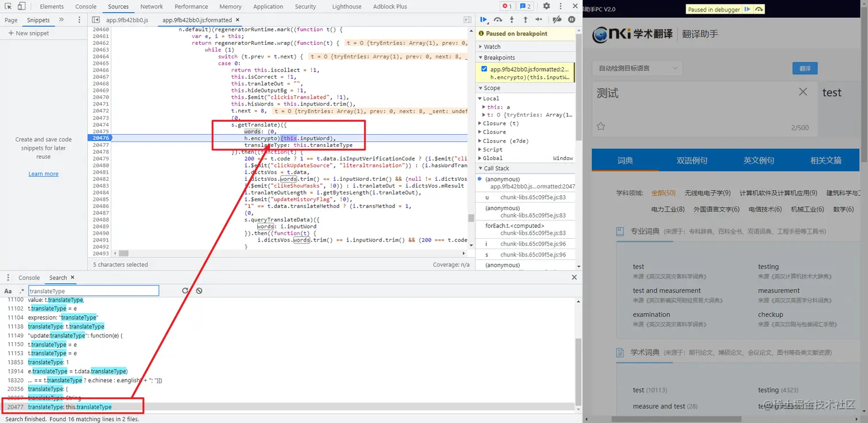
Task: Select search result 'translateType: 1' on line 13853
Action: point(288,362)
